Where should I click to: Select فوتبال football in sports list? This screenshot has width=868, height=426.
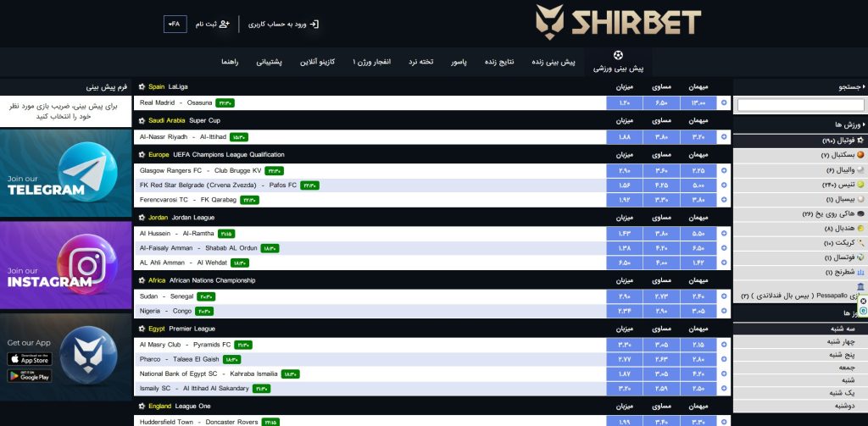coord(800,141)
